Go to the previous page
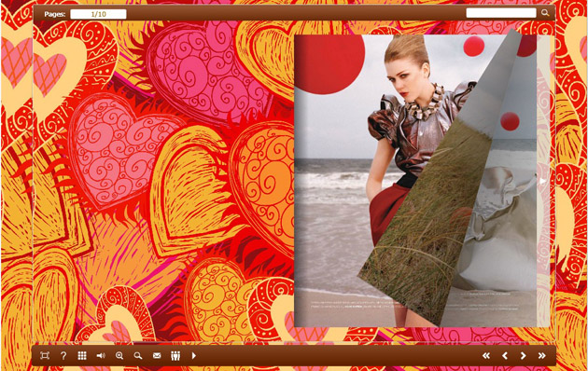 (x=505, y=356)
